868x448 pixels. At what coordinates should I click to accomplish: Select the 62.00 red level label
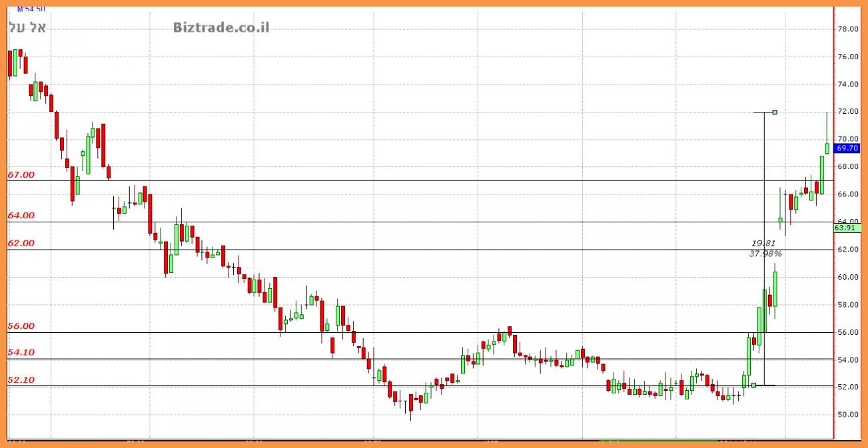21,243
